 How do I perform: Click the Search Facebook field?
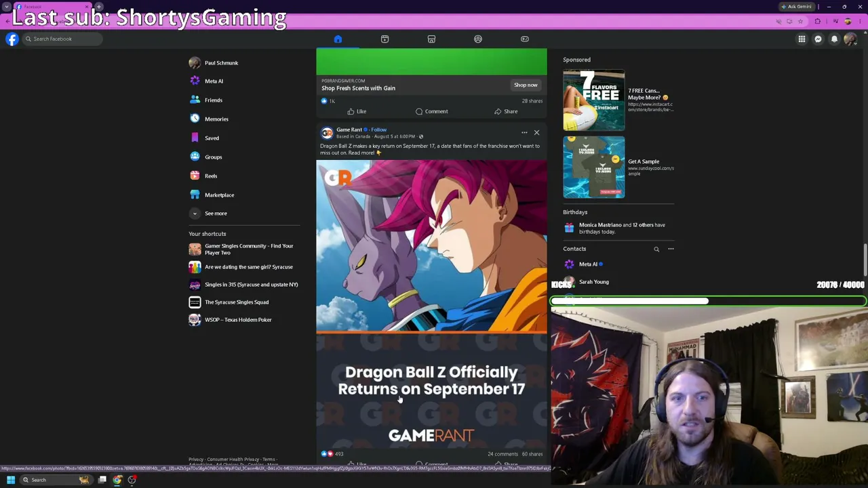click(62, 39)
